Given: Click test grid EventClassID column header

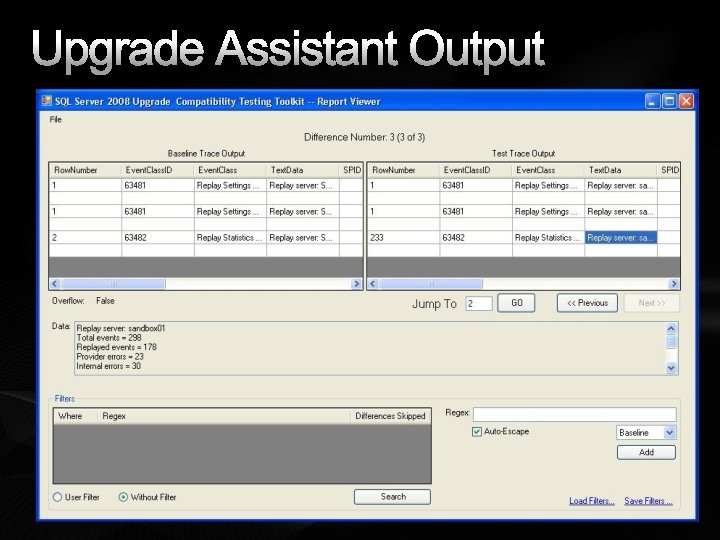Looking at the screenshot, I should pos(476,170).
